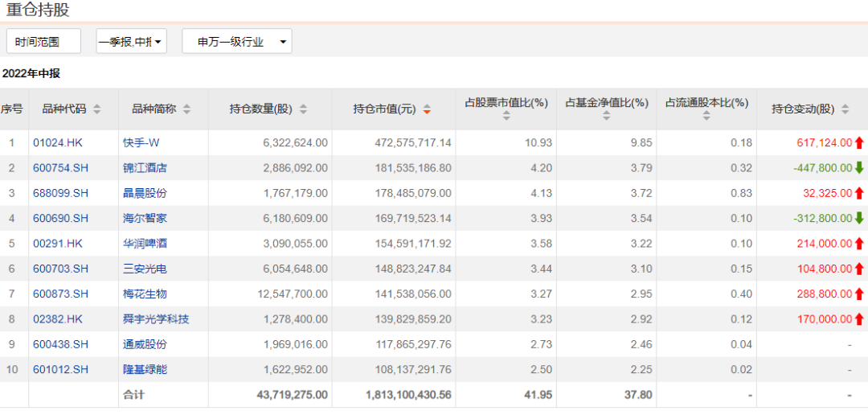Open stock code 00291.HK link
Screen dimensions: 868x415
(x=58, y=244)
